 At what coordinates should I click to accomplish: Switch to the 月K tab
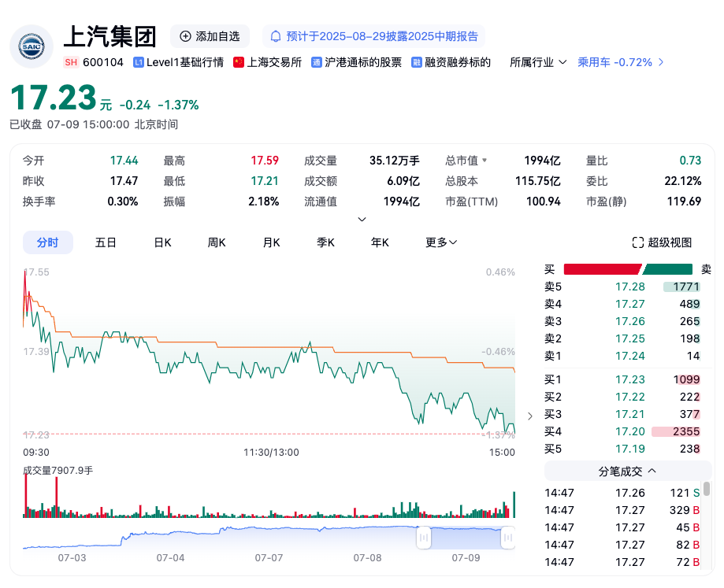[x=272, y=242]
